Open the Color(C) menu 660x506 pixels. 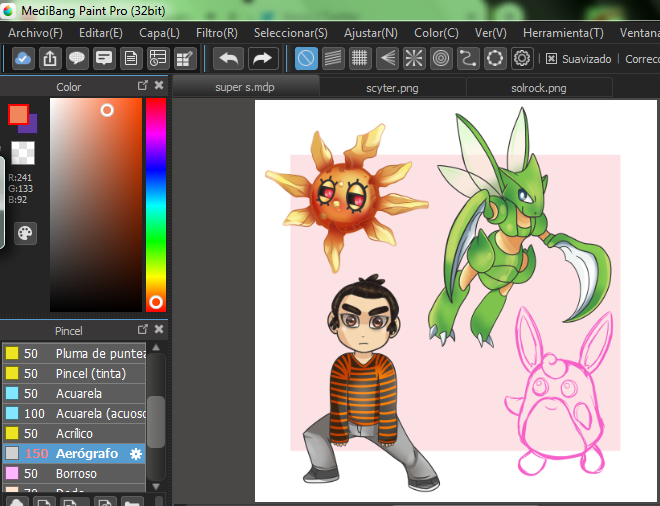436,33
